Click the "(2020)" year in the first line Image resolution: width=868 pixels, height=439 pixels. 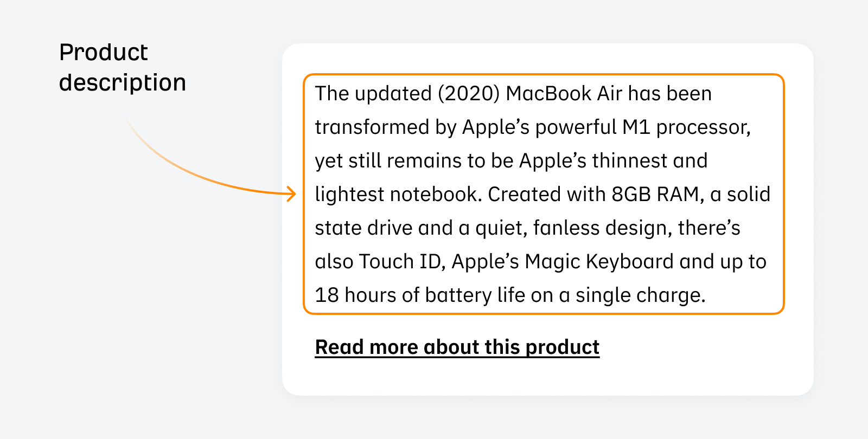pos(468,94)
